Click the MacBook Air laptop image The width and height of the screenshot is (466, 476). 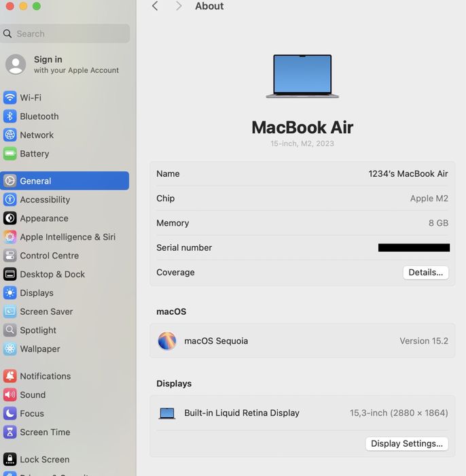click(302, 76)
